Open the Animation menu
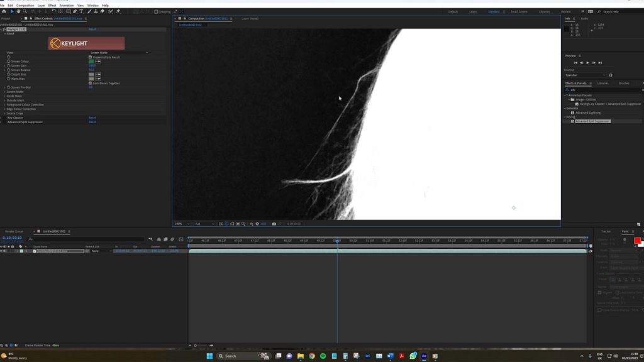The height and width of the screenshot is (362, 644). pyautogui.click(x=67, y=5)
